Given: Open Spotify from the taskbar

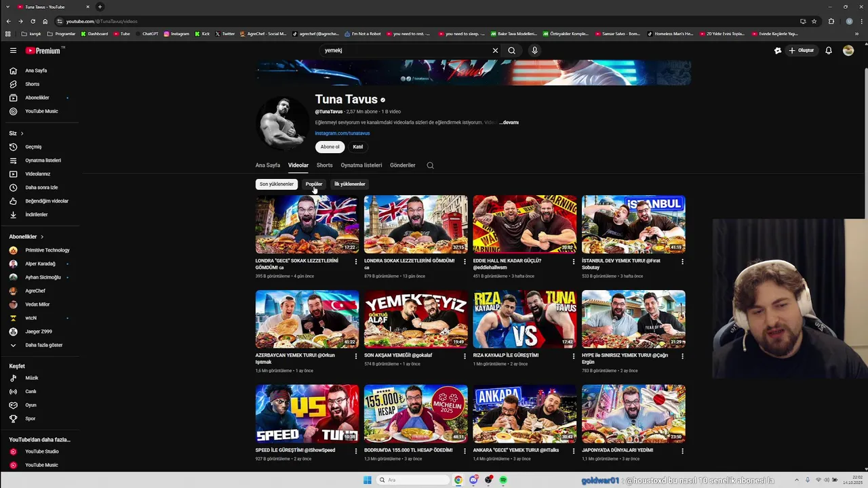Looking at the screenshot, I should [503, 480].
